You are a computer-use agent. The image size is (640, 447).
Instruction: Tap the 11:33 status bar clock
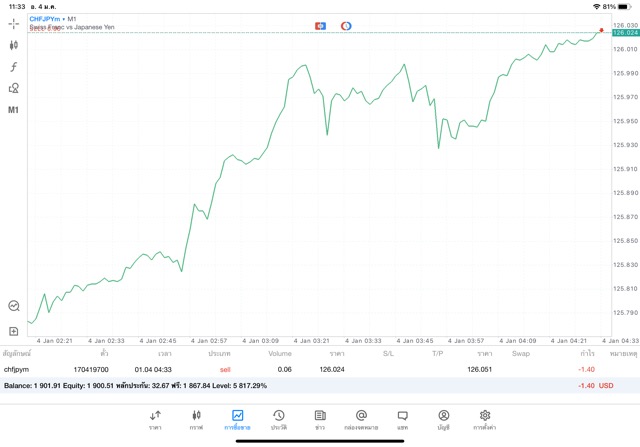[17, 7]
